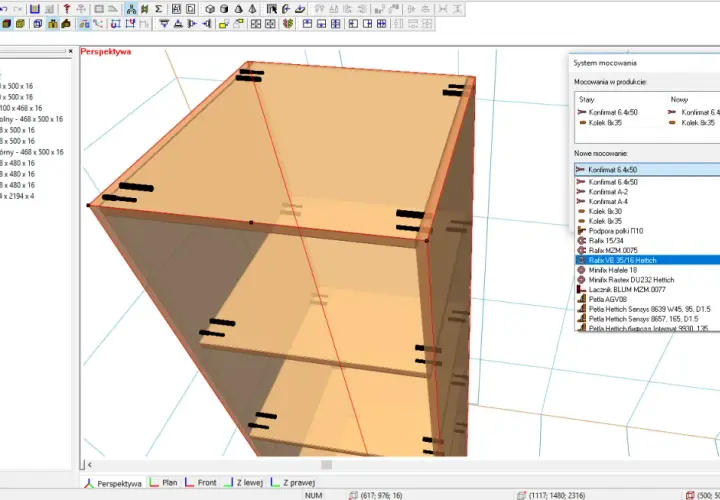Click the Undo arrow icon
The image size is (720, 500).
click(x=4, y=9)
